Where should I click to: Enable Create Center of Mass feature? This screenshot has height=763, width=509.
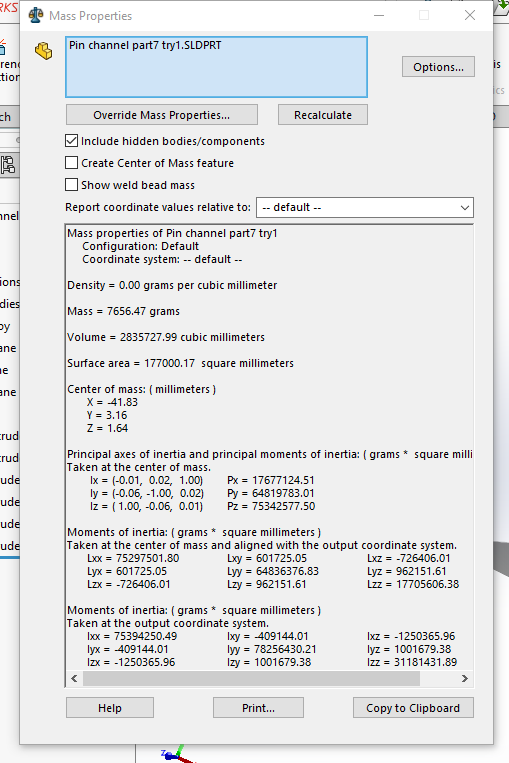click(x=72, y=163)
